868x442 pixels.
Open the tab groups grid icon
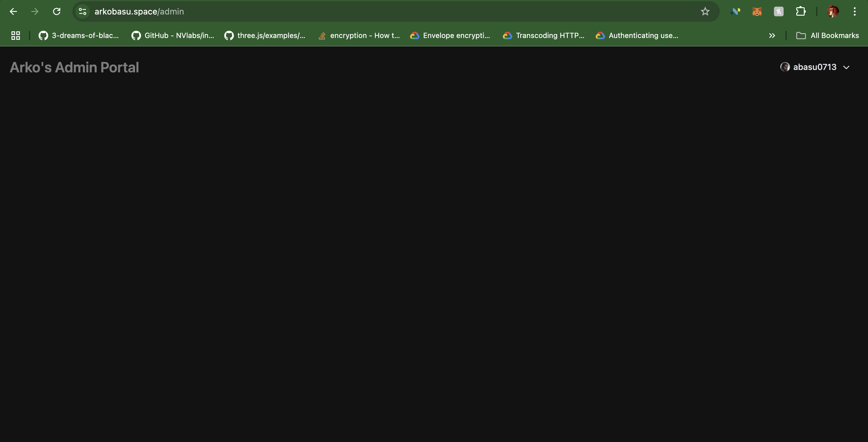pos(15,35)
